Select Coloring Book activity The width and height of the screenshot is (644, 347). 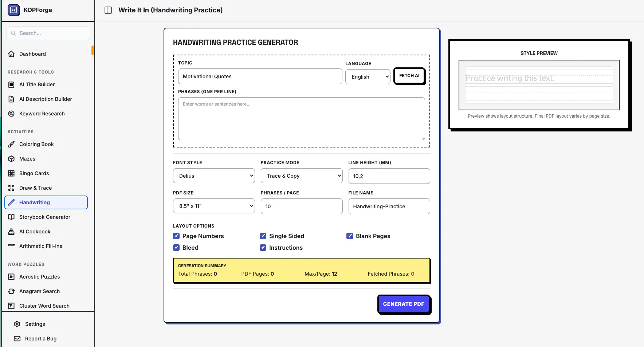pyautogui.click(x=46, y=144)
